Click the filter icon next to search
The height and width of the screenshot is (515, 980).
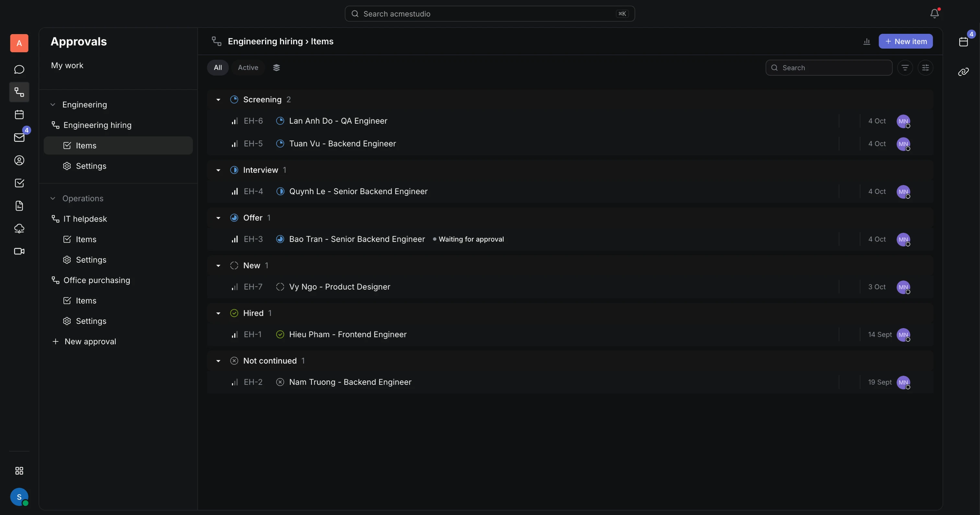click(x=905, y=68)
